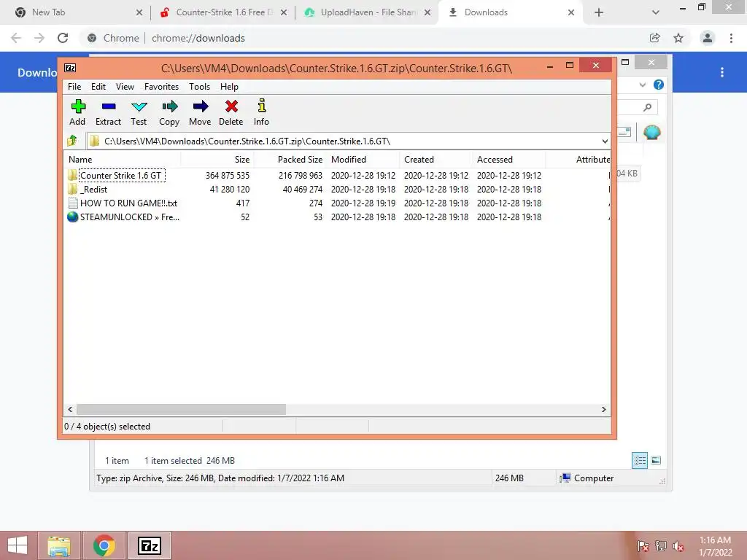The width and height of the screenshot is (747, 560).
Task: Open Windows Start button
Action: [x=18, y=545]
